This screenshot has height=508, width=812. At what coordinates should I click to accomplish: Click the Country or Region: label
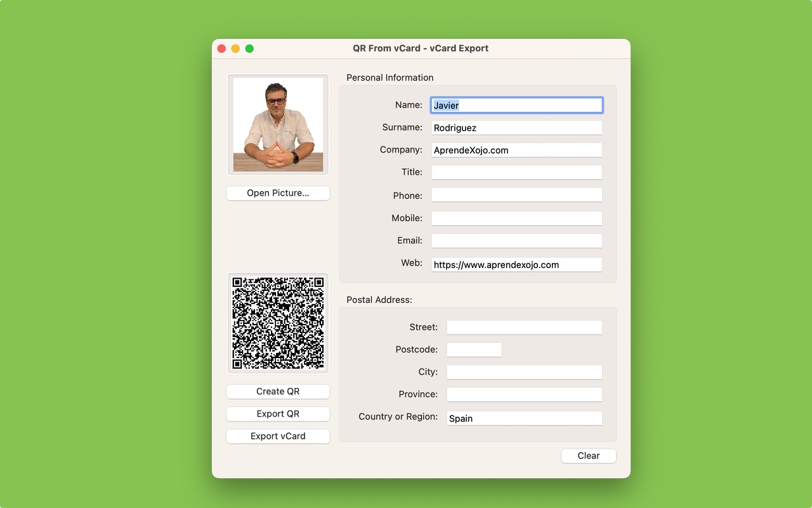[398, 417]
